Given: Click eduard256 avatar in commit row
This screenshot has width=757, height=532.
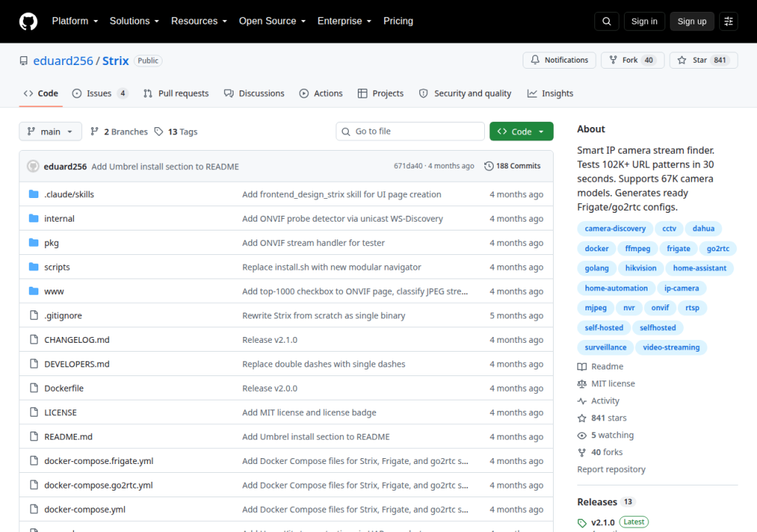Looking at the screenshot, I should [x=33, y=166].
